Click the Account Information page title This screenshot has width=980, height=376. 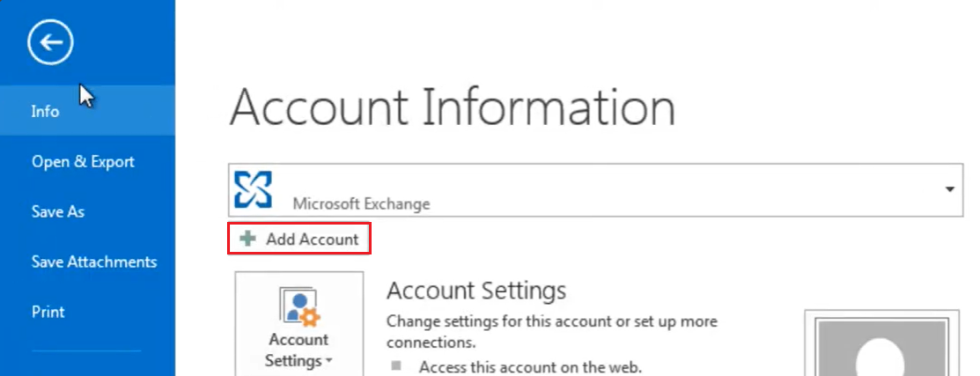(x=452, y=107)
